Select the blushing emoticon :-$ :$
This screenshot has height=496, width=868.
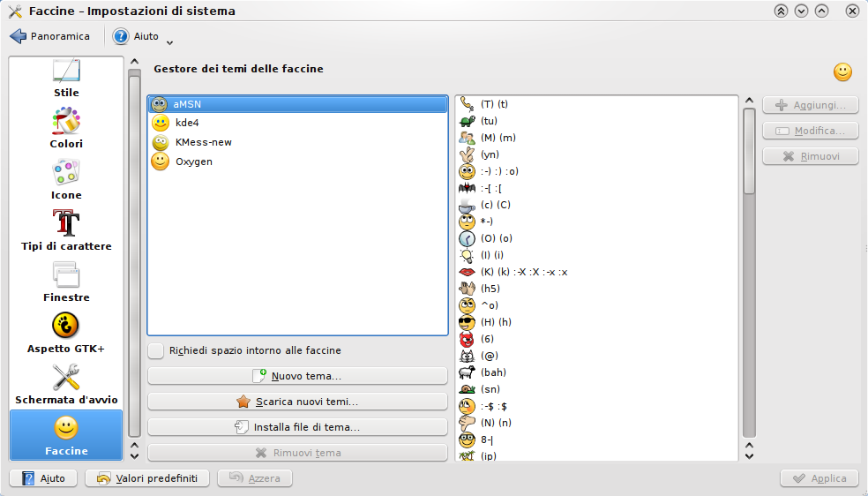pos(596,406)
